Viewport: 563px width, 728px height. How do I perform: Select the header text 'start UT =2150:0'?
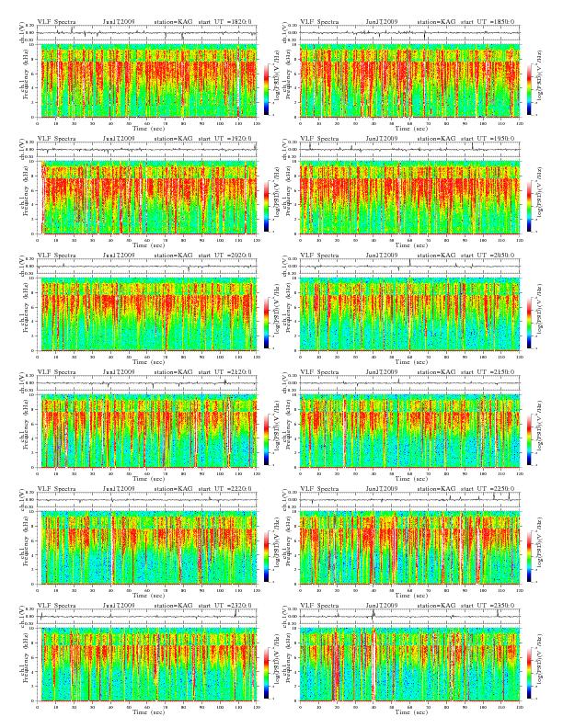(488, 372)
